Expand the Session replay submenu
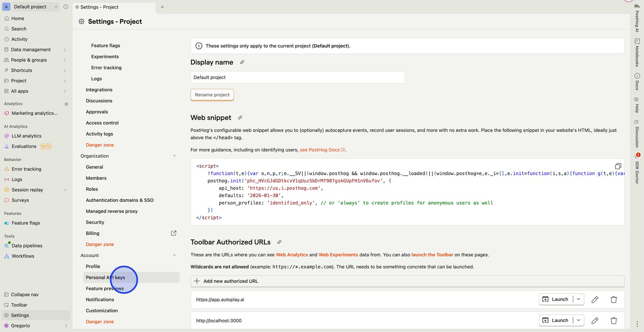Viewport: 644px width, 332px height. click(x=65, y=190)
